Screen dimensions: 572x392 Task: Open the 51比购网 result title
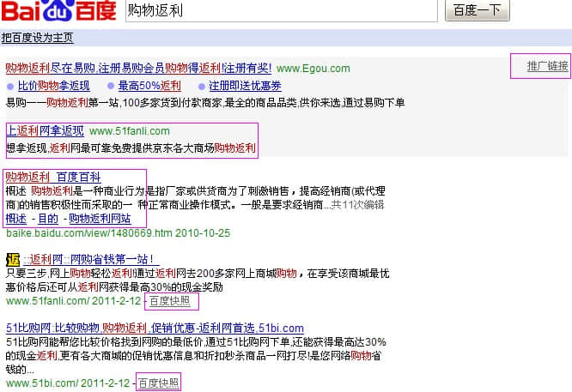[x=155, y=328]
